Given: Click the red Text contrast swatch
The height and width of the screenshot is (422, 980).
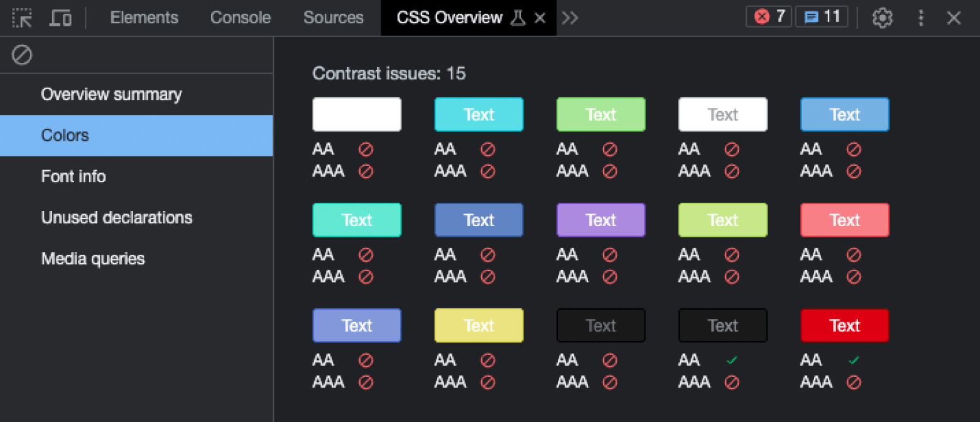Looking at the screenshot, I should 844,325.
